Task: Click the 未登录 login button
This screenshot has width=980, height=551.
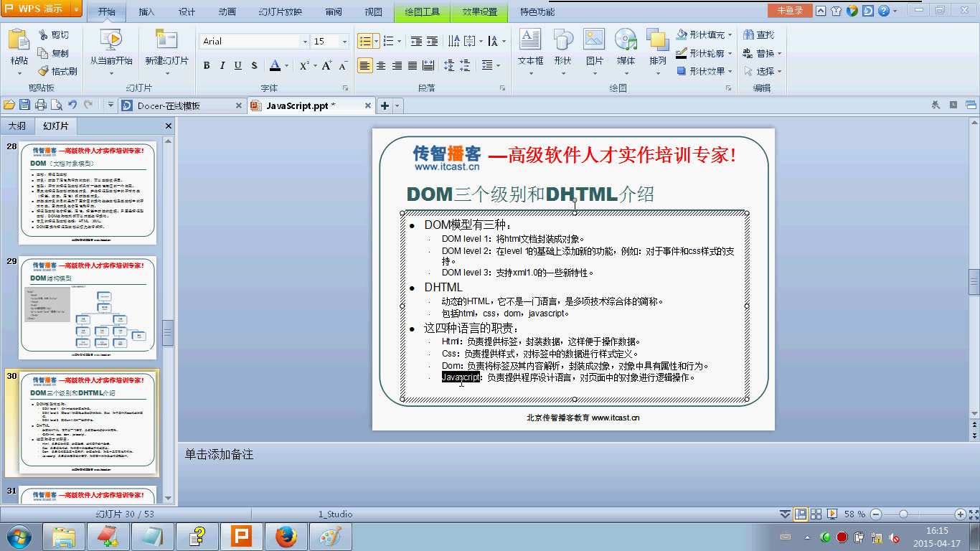Action: pos(790,11)
